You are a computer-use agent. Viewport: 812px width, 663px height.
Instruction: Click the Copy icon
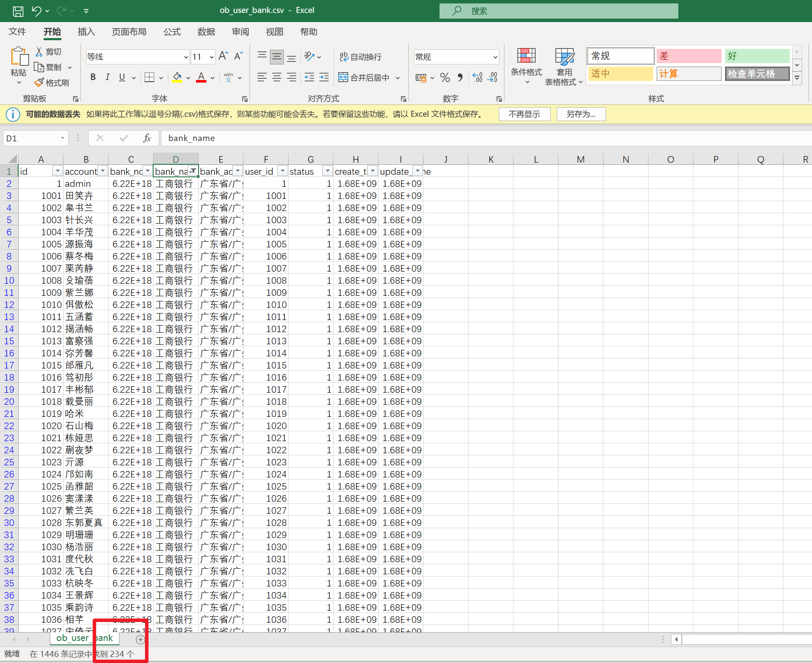(39, 67)
